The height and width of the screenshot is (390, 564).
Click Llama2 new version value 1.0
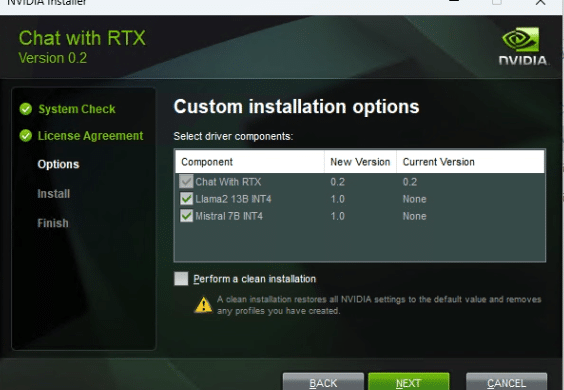(337, 199)
